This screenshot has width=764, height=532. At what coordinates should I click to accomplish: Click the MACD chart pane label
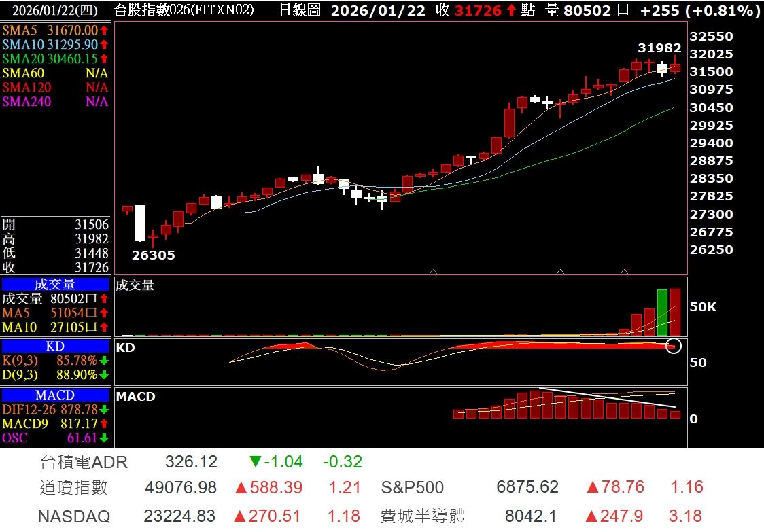pyautogui.click(x=135, y=397)
